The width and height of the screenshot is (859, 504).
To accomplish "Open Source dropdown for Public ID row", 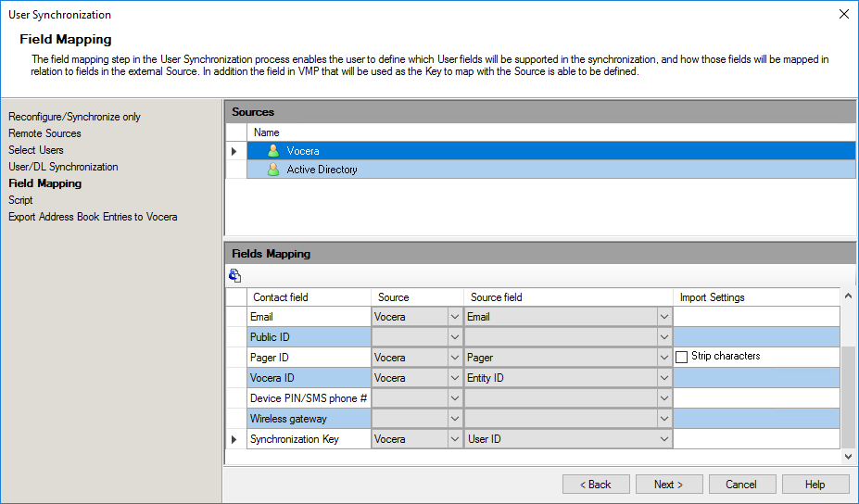I will (455, 337).
